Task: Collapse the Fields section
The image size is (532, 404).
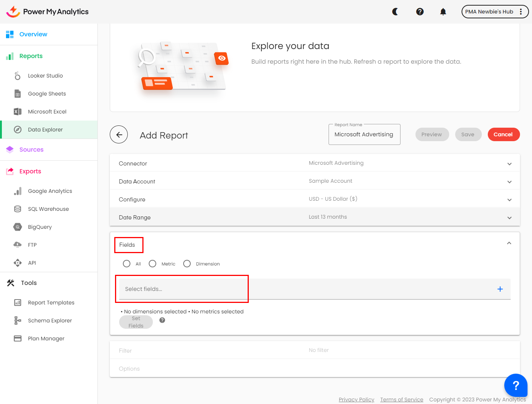Action: 509,243
